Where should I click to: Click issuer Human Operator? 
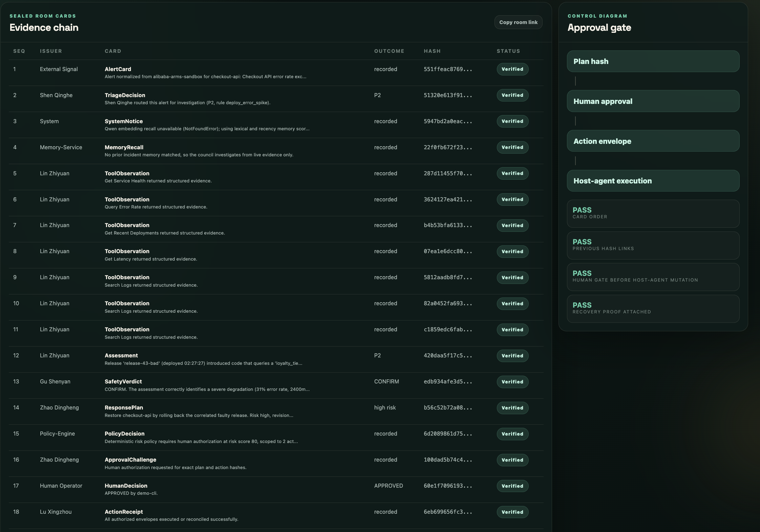pyautogui.click(x=61, y=486)
